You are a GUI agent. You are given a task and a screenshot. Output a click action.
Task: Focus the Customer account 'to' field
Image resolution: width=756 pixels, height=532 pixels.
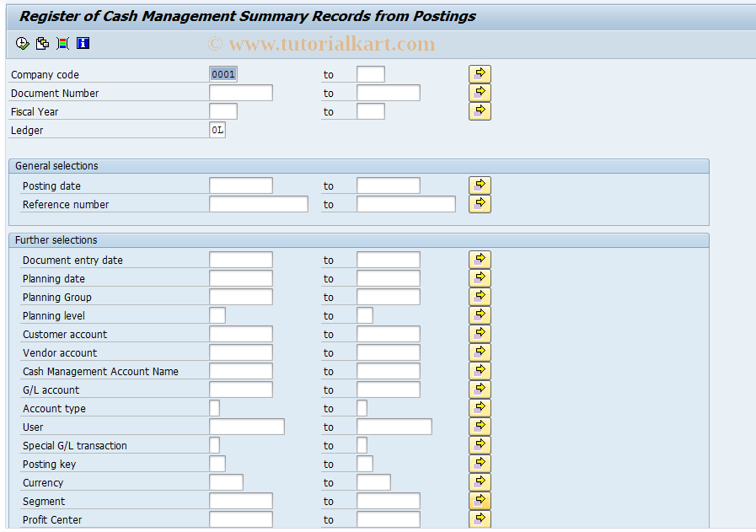point(389,334)
